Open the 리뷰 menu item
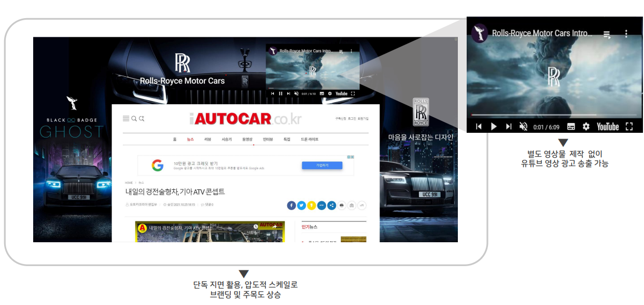The image size is (644, 305). pos(207,140)
